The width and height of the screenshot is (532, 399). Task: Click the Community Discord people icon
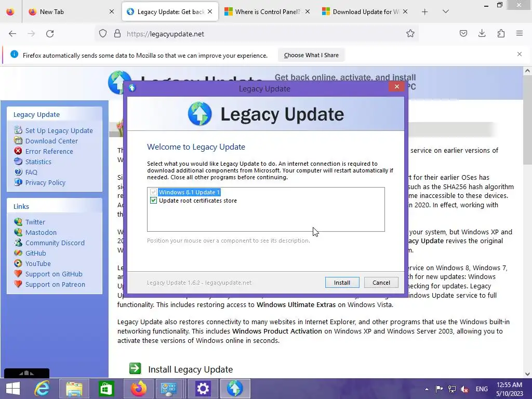point(18,243)
